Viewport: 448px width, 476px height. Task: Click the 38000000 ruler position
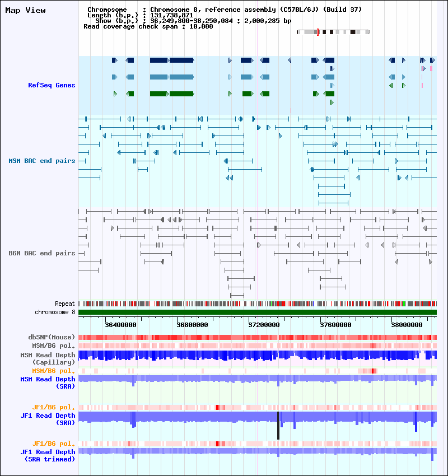click(x=407, y=325)
